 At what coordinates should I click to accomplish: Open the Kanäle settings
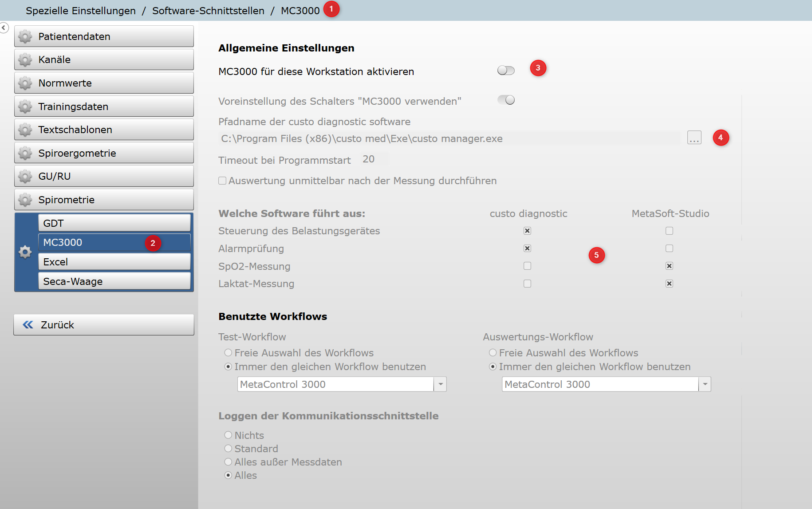pos(104,59)
